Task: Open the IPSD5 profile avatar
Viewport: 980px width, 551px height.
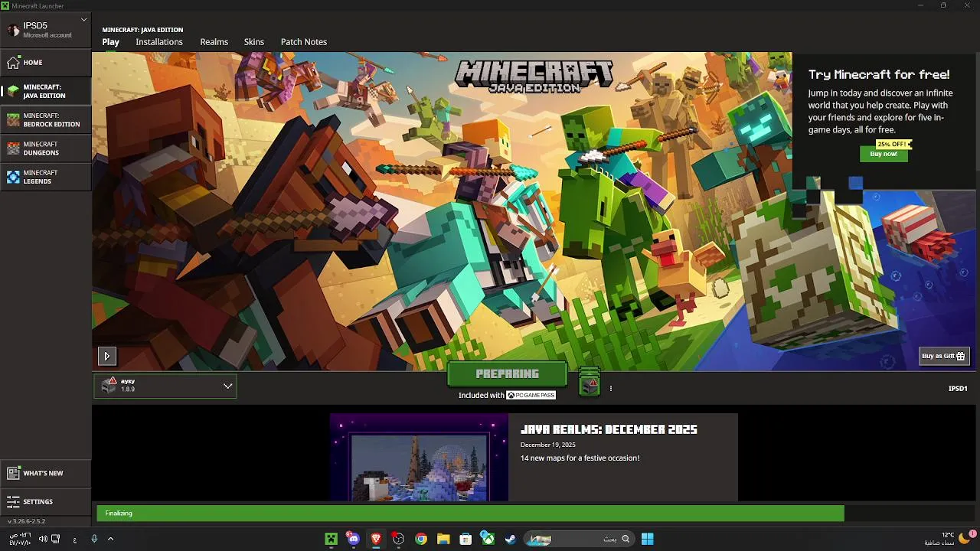Action: [13, 30]
